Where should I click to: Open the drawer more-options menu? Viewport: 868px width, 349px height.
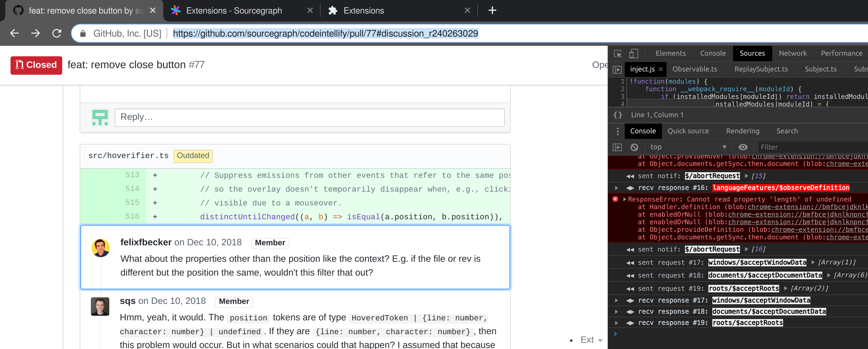click(x=617, y=131)
